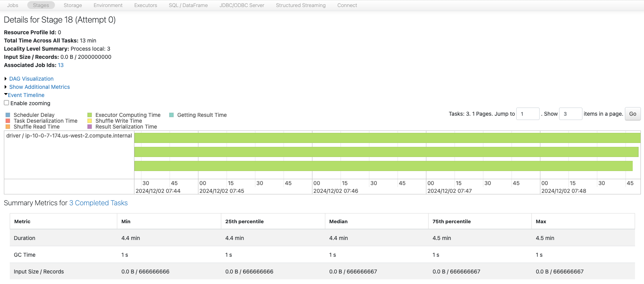Click the items per page input field
The height and width of the screenshot is (284, 644).
[571, 114]
